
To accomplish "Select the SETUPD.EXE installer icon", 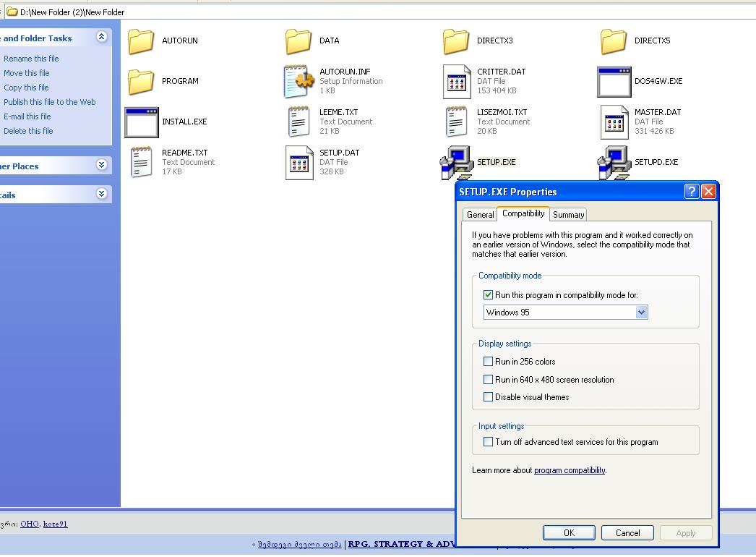I will point(614,163).
